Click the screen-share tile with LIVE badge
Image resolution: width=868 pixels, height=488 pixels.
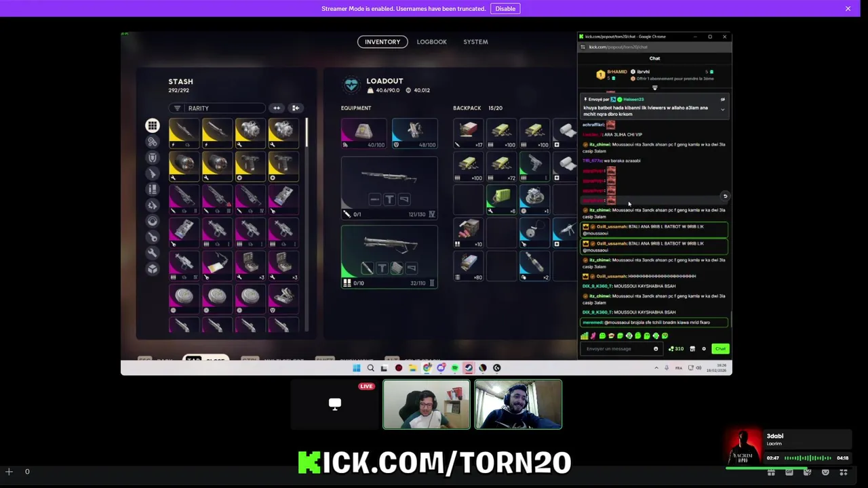click(335, 405)
